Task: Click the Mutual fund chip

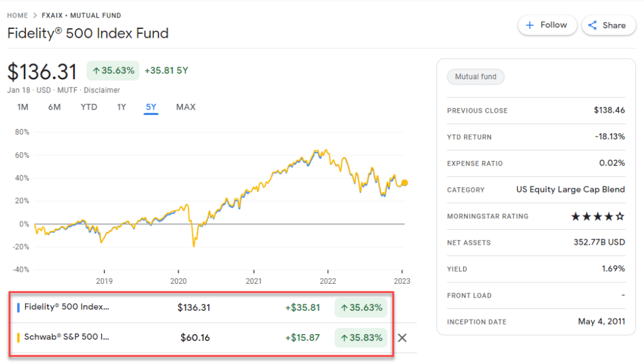Action: coord(475,77)
